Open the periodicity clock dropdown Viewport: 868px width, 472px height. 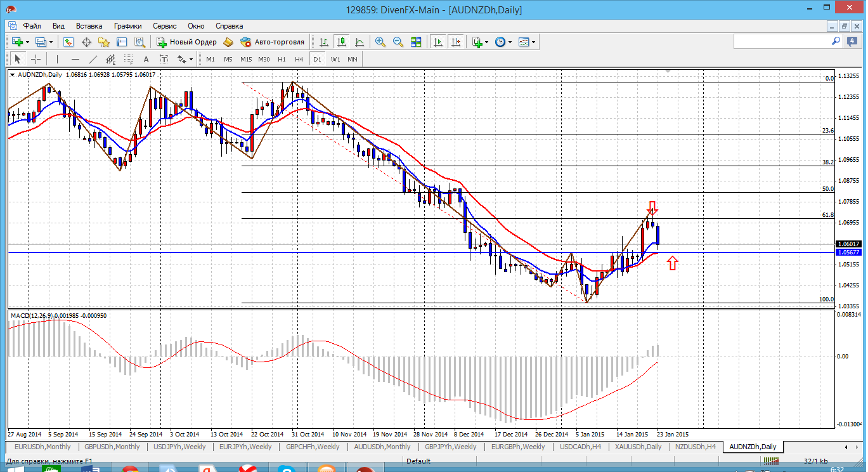[x=510, y=42]
